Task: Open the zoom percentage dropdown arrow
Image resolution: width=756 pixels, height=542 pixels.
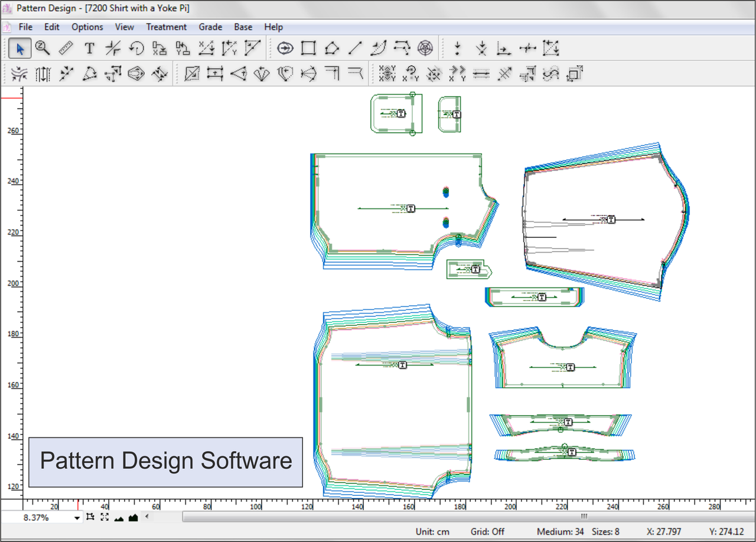Action: (77, 518)
